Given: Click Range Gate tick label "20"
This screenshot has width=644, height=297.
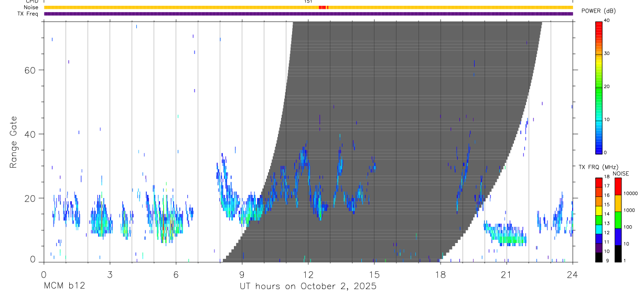Looking at the screenshot, I should coord(30,198).
